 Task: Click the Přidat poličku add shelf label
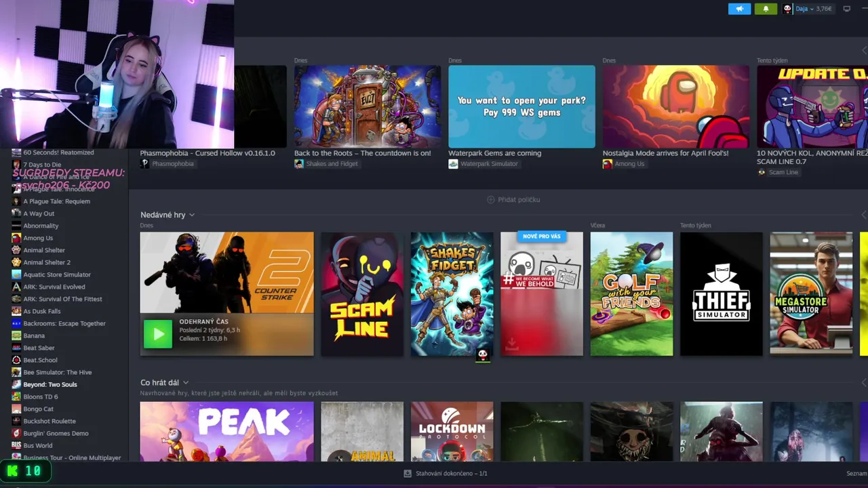pyautogui.click(x=519, y=200)
